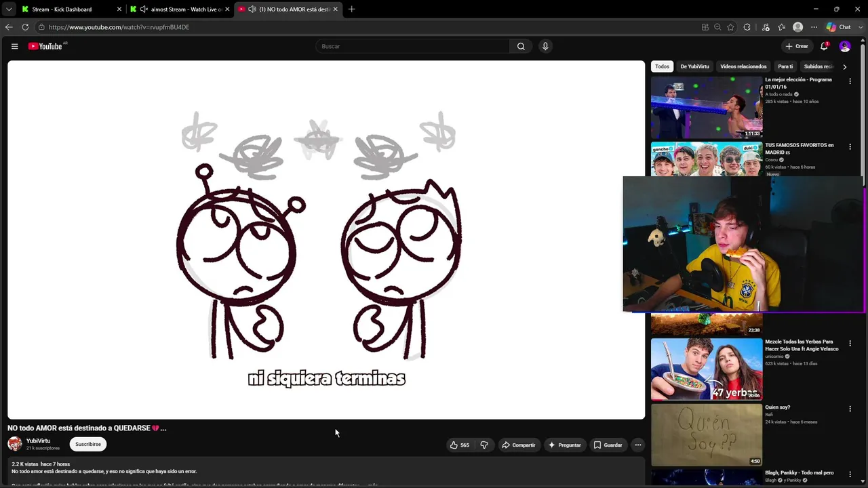Click the Crear button

click(797, 46)
